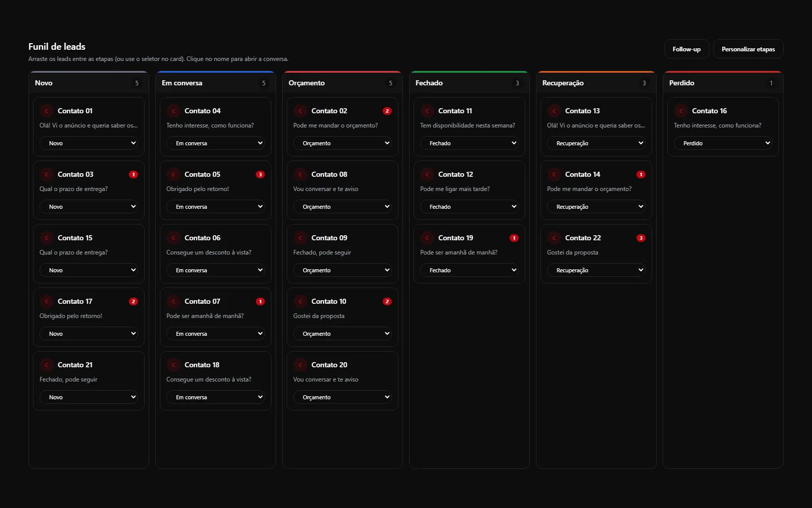Click the avatar icon of Contato 04
812x508 pixels.
pos(174,111)
